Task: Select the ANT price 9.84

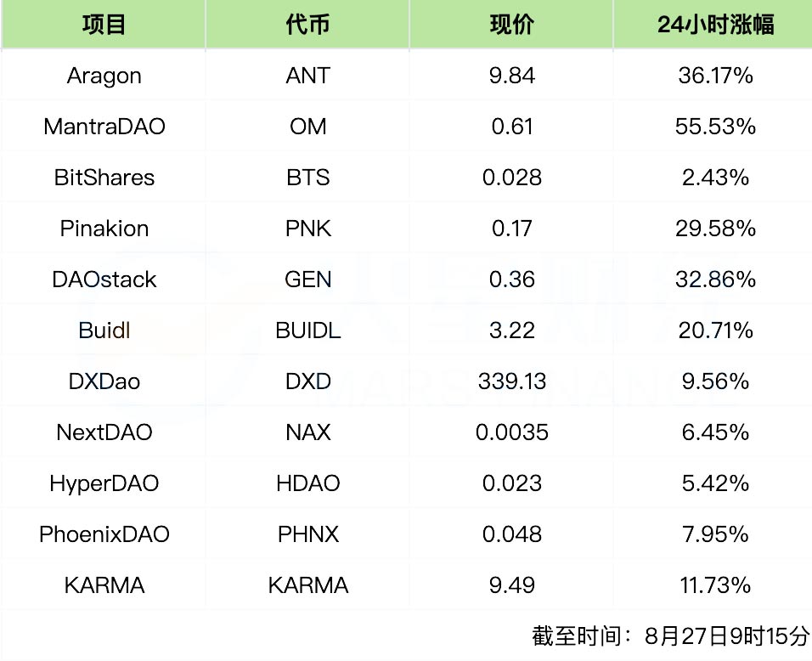Action: 511,76
